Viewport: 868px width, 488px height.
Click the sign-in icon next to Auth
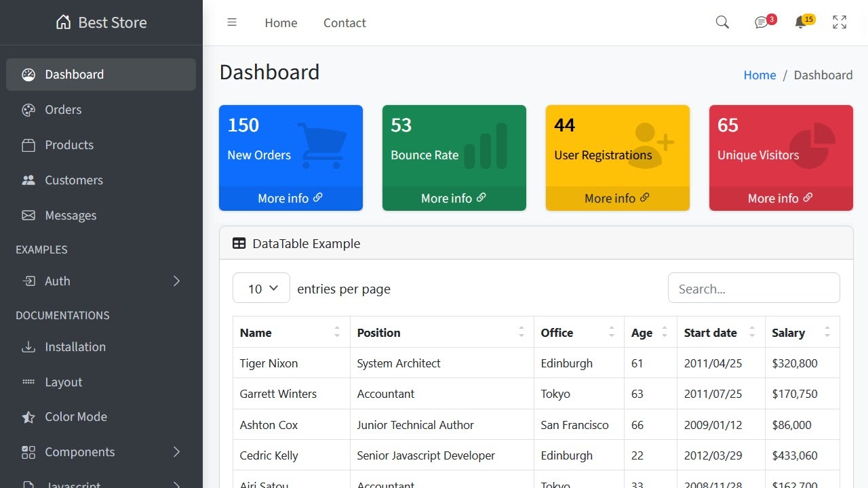pos(28,281)
